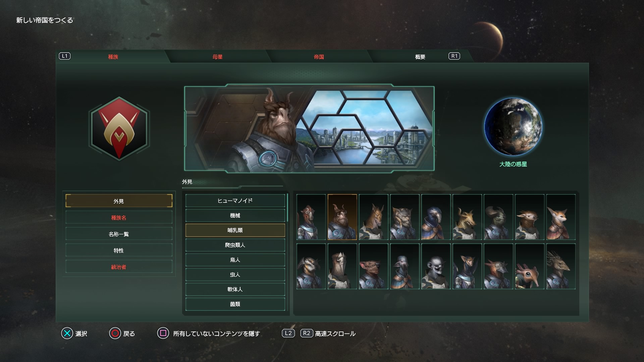Toggle 所有していないコンテンツを隠す square button

(x=163, y=333)
